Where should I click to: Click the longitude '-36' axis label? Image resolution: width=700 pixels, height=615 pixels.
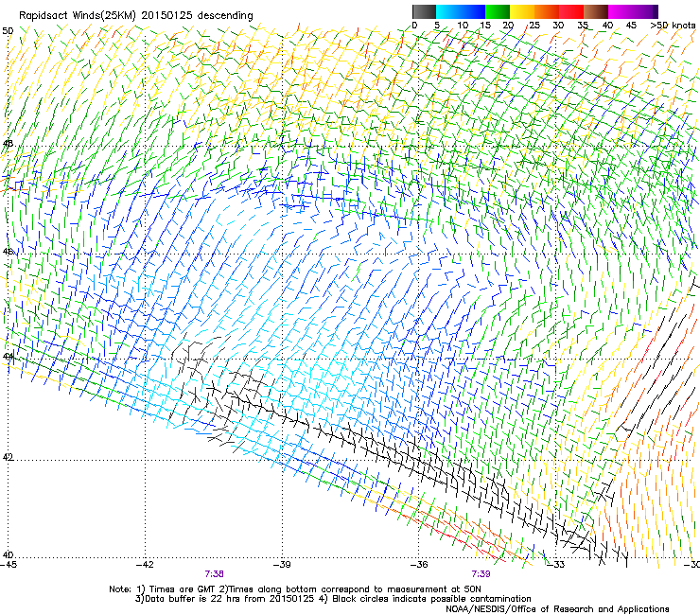[x=420, y=565]
